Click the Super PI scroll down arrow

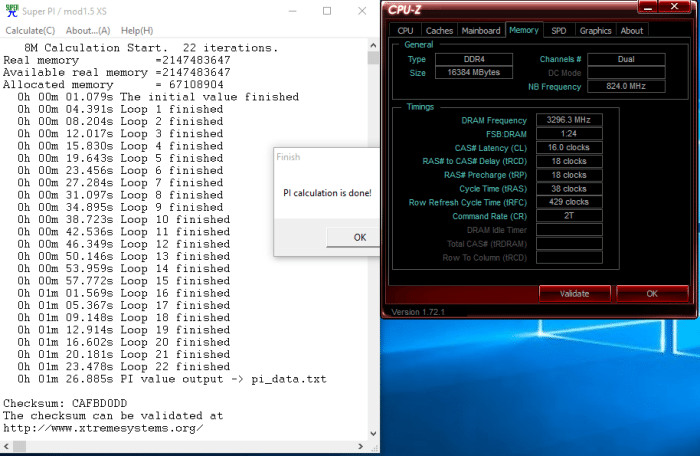pos(373,434)
